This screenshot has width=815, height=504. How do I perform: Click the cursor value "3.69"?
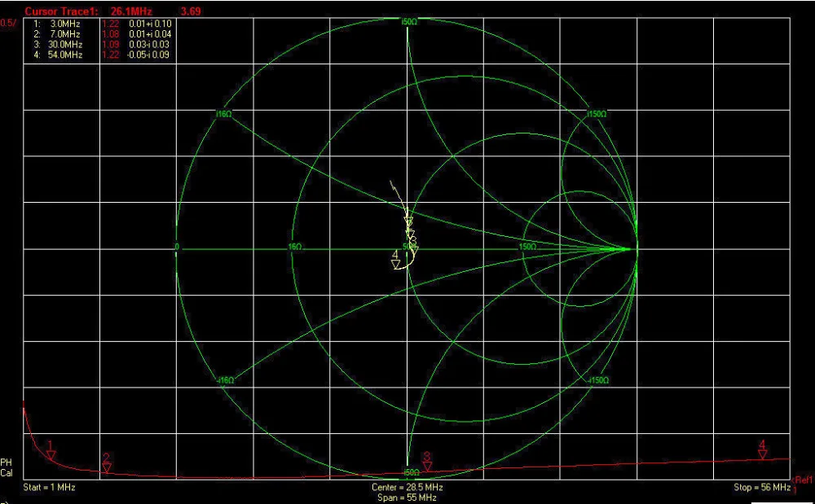(191, 11)
